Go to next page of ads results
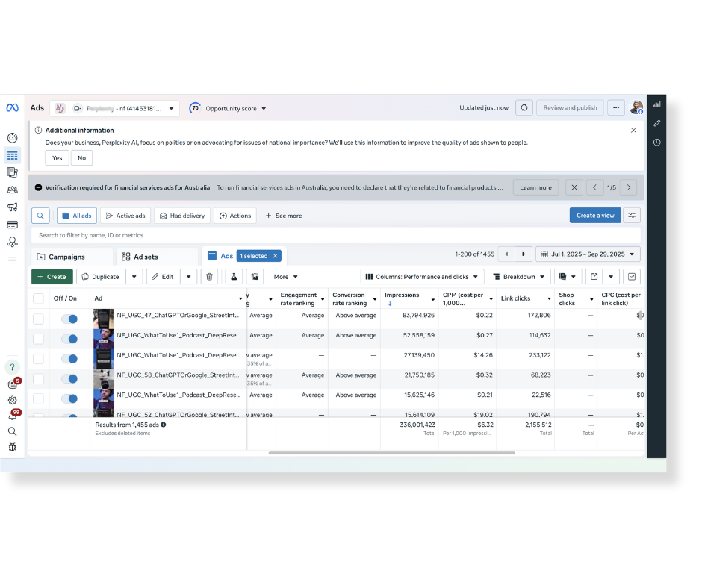The height and width of the screenshot is (588, 702). pyautogui.click(x=524, y=254)
